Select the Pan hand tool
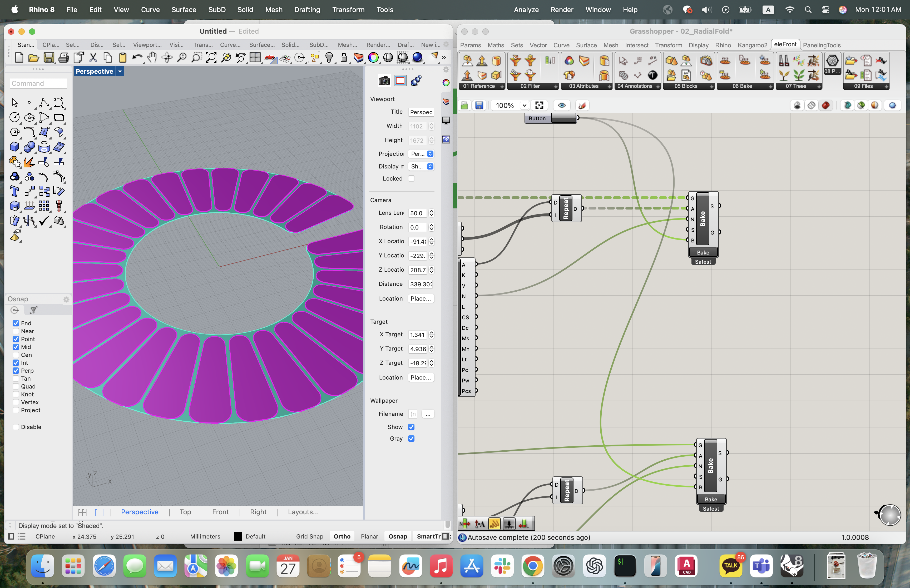Viewport: 910px width, 588px height. 152,58
